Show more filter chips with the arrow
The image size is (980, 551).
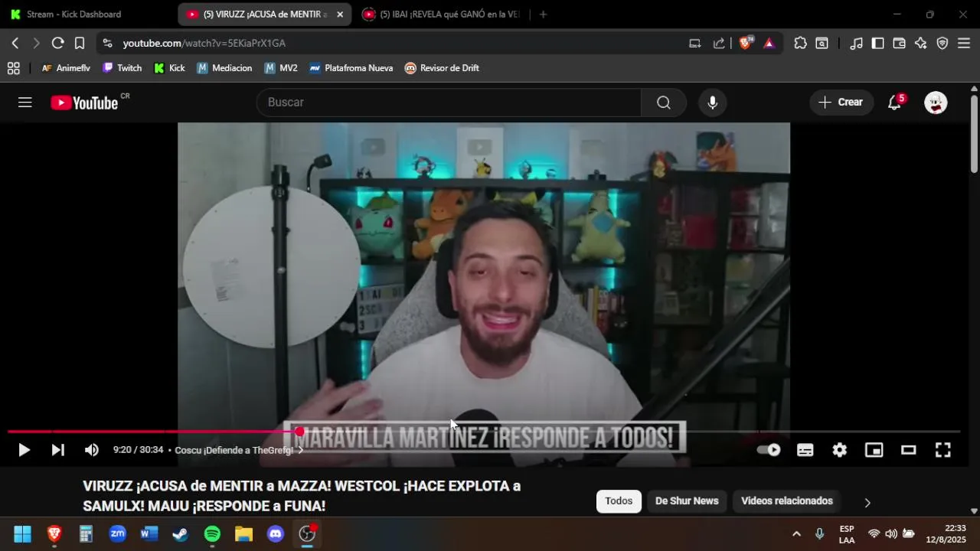pyautogui.click(x=867, y=503)
